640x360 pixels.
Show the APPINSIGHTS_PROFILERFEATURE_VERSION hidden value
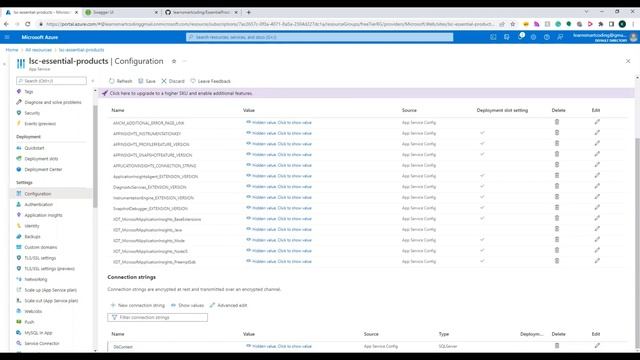coord(279,144)
